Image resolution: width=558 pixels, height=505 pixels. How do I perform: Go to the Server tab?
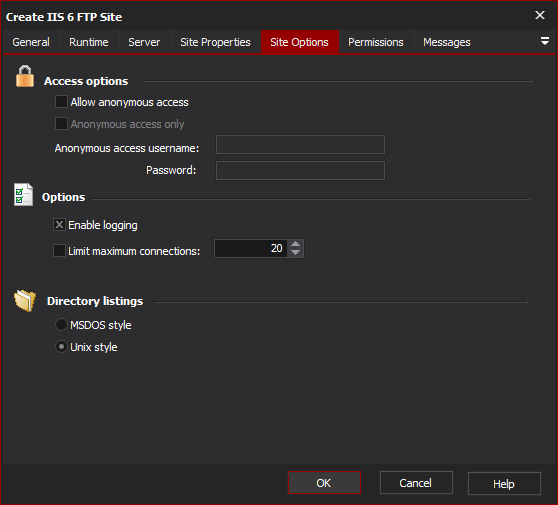[x=144, y=42]
